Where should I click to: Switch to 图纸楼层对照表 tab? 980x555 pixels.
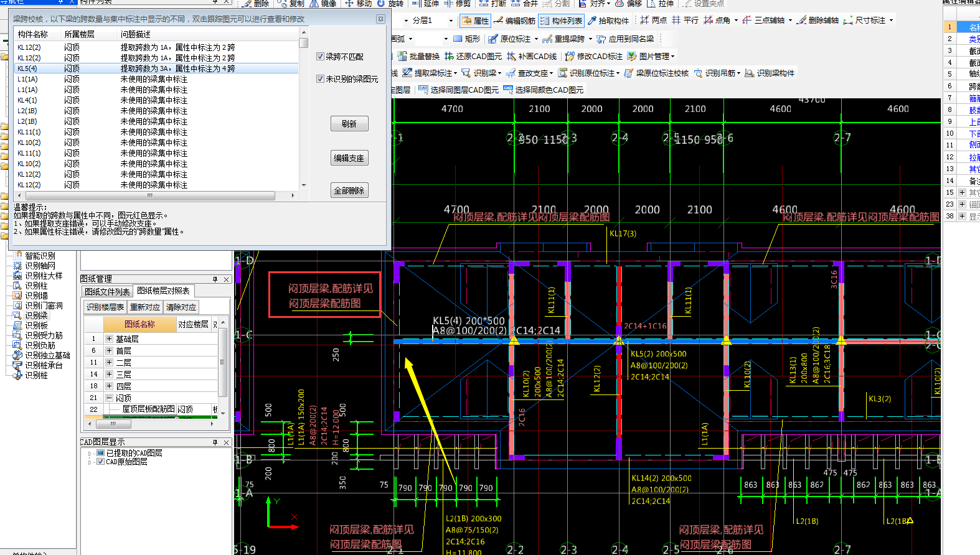pyautogui.click(x=163, y=291)
